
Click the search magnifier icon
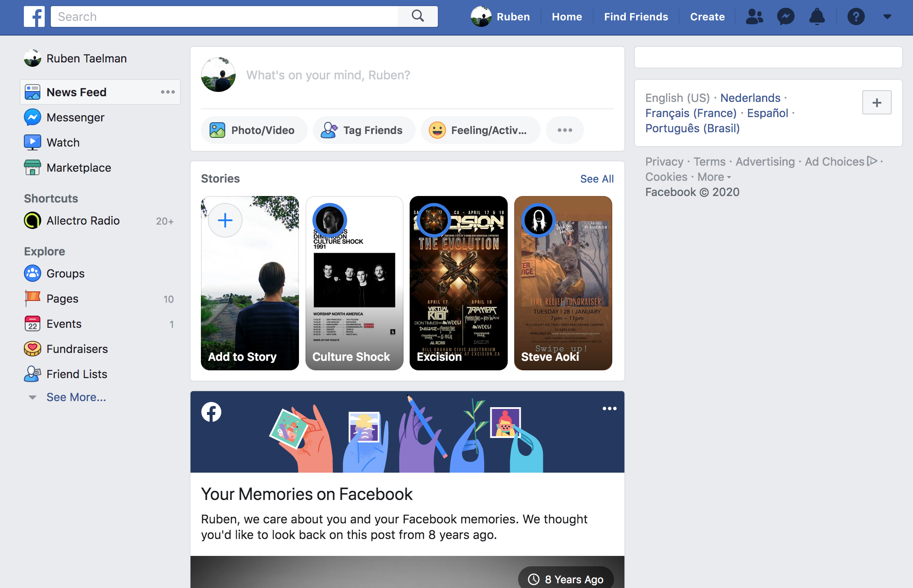[417, 16]
